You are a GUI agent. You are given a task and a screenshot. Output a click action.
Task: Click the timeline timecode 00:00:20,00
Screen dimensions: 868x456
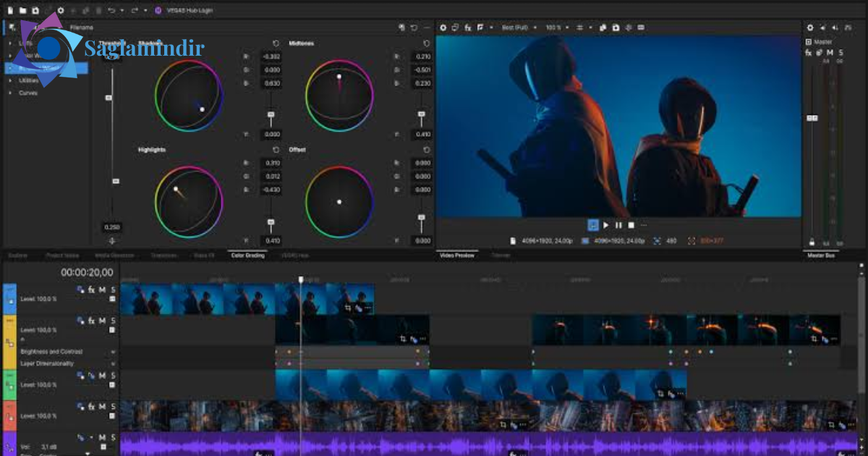click(87, 272)
